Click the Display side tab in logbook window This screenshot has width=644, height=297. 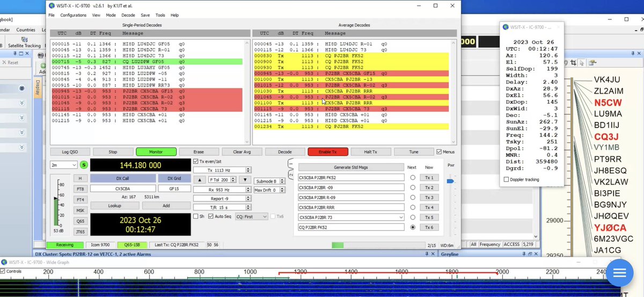pyautogui.click(x=38, y=86)
